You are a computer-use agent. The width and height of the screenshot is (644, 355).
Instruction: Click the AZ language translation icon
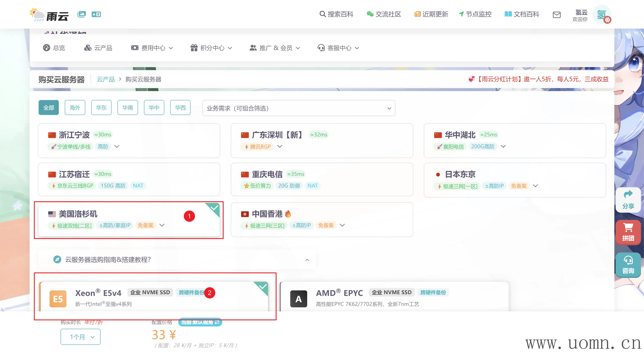click(x=96, y=14)
